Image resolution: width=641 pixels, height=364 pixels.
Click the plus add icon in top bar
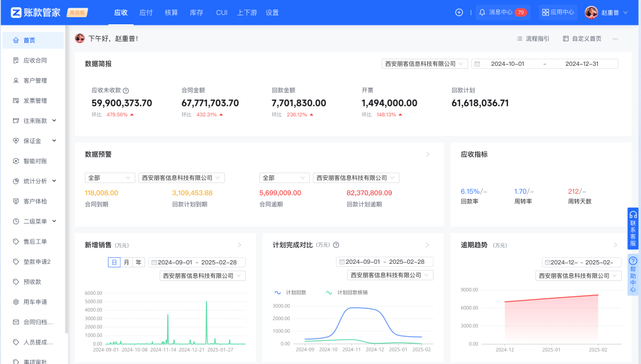click(459, 12)
